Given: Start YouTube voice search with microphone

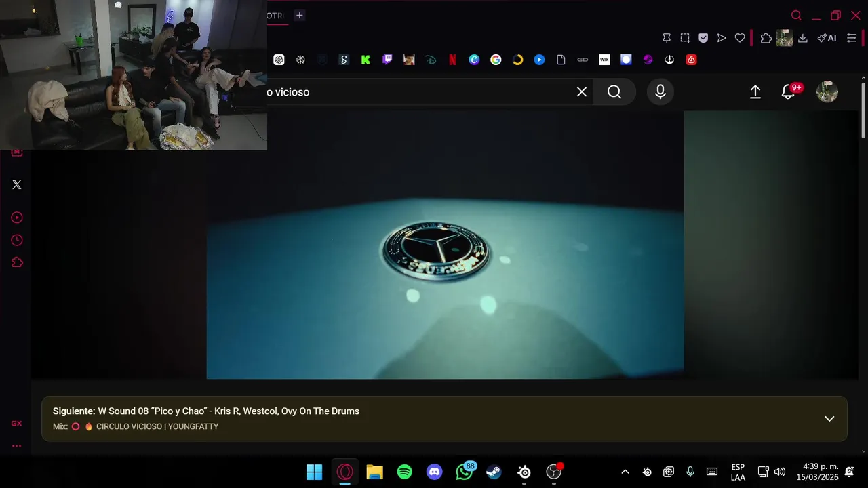Looking at the screenshot, I should click(660, 91).
